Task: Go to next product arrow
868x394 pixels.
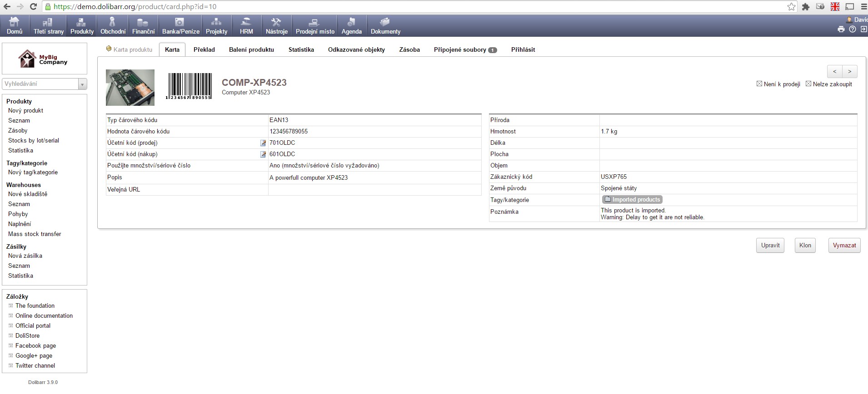Action: 849,72
